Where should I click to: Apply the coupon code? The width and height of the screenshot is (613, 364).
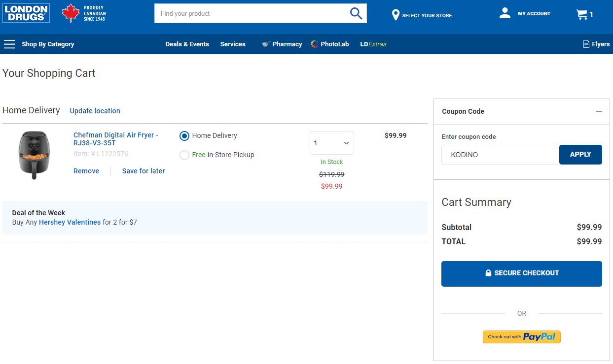(x=580, y=155)
